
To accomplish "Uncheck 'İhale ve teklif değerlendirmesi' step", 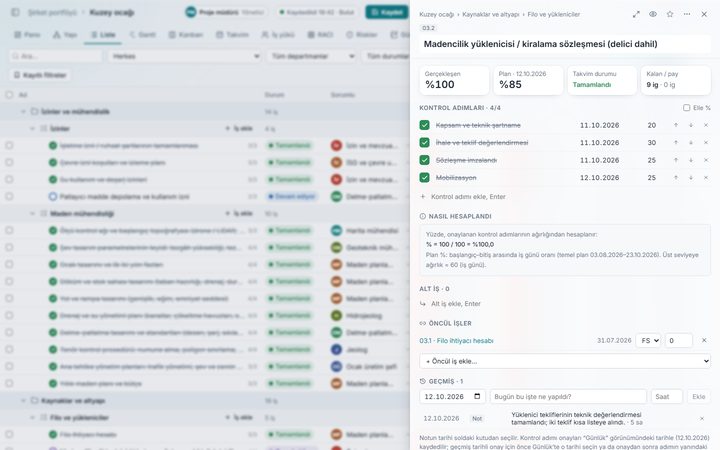I will click(x=424, y=143).
